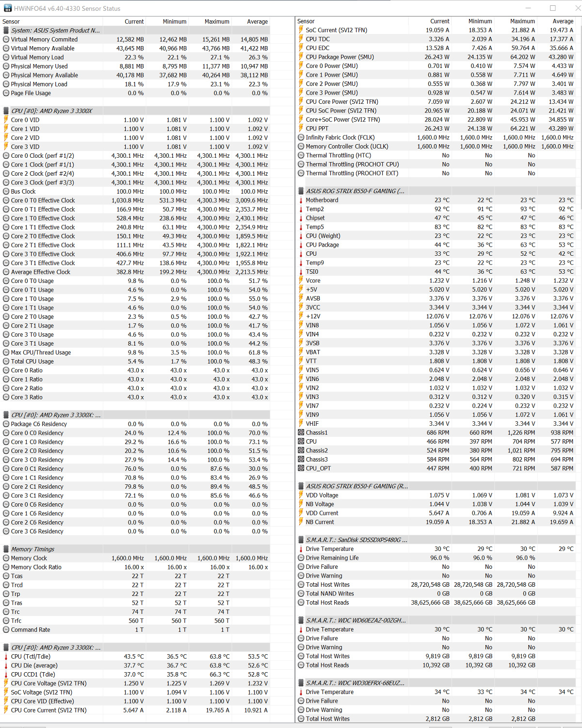The height and width of the screenshot is (728, 582).
Task: Click the fan icon beside Chassis3
Action: pyautogui.click(x=301, y=459)
